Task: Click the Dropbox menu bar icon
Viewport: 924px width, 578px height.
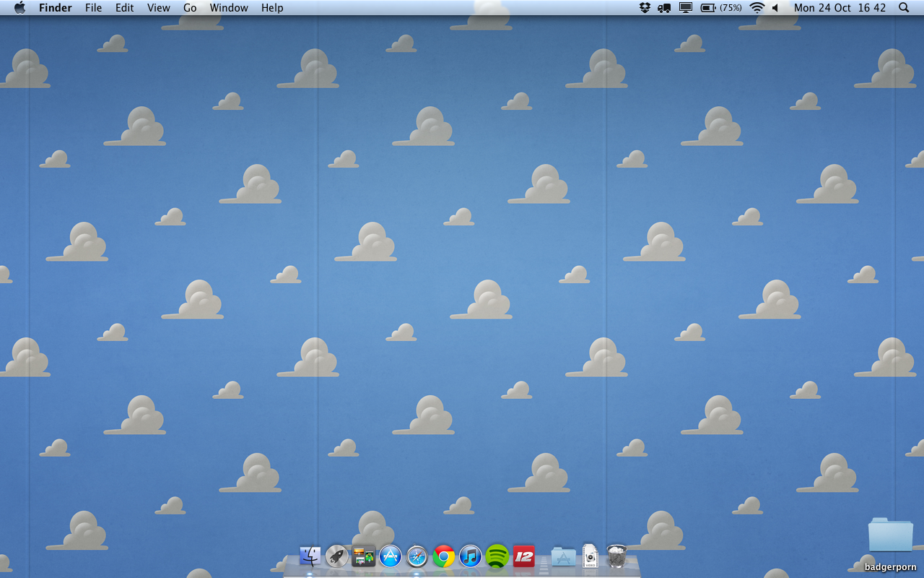Action: coord(645,8)
